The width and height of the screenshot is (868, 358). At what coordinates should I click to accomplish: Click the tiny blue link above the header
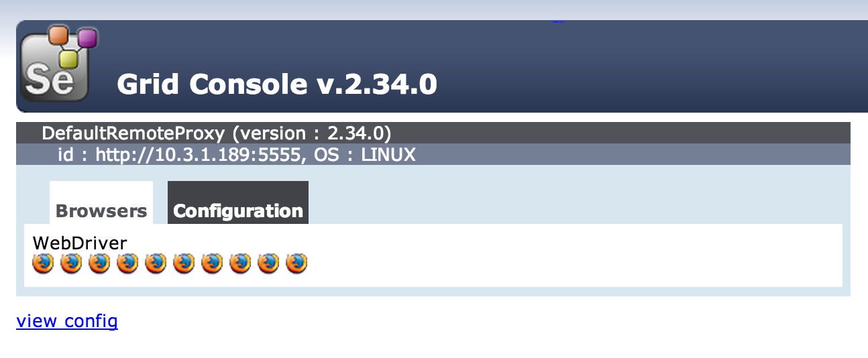559,21
